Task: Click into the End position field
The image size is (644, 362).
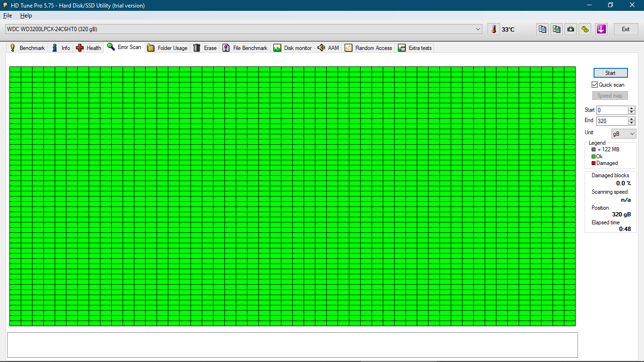Action: pyautogui.click(x=612, y=121)
